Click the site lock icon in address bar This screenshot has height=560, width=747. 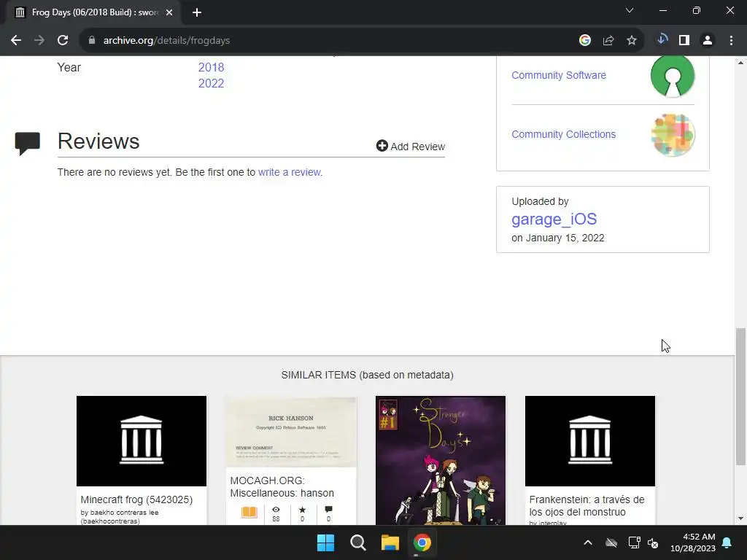click(x=92, y=41)
